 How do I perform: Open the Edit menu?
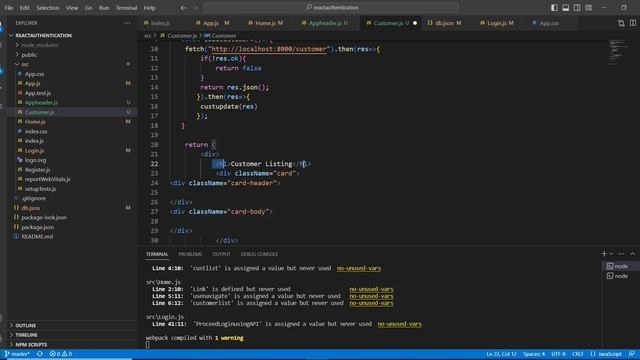pyautogui.click(x=24, y=8)
